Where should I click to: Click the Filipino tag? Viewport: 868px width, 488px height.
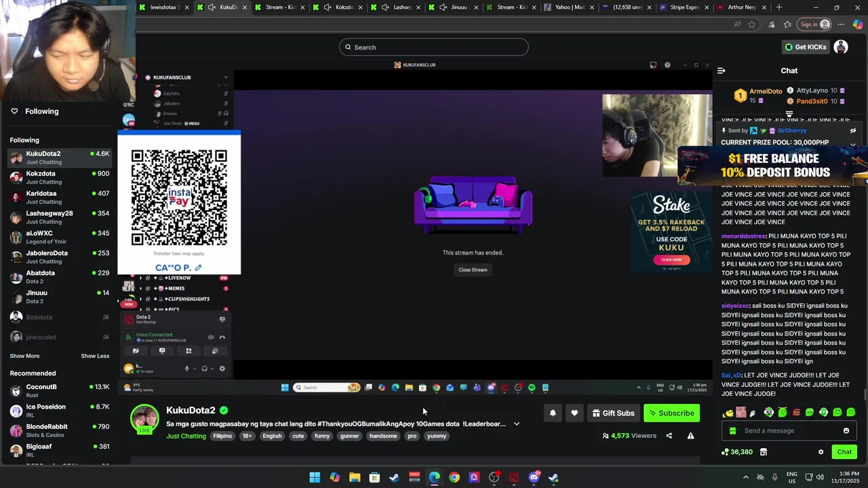click(222, 436)
